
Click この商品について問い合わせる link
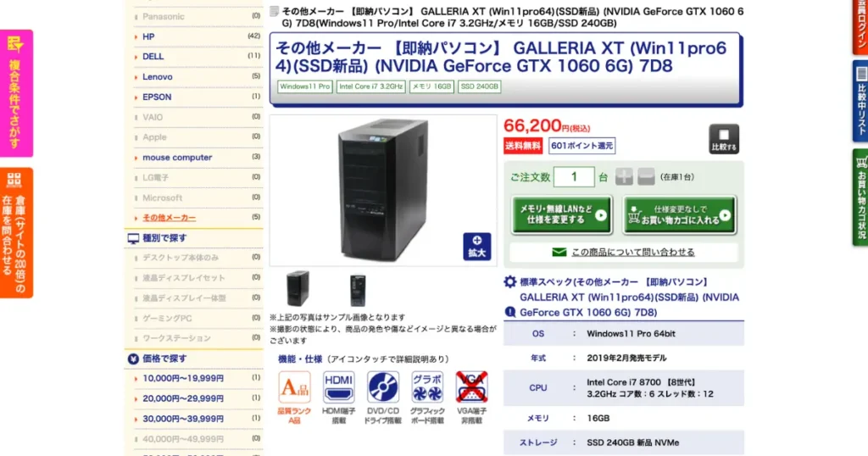(x=632, y=252)
